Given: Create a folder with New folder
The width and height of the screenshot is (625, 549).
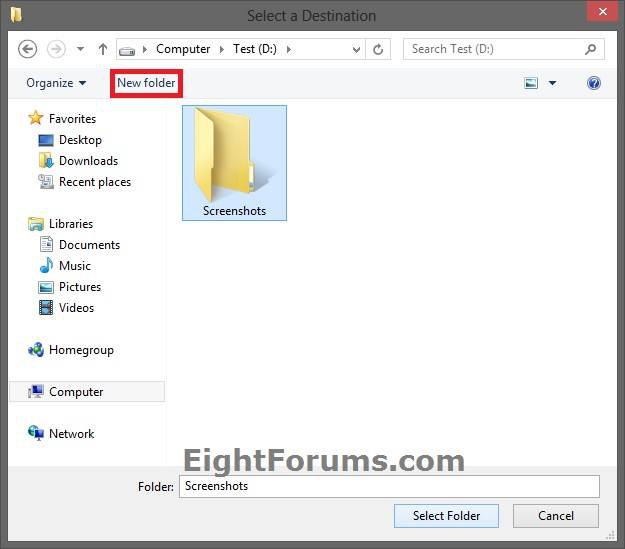Looking at the screenshot, I should (146, 83).
